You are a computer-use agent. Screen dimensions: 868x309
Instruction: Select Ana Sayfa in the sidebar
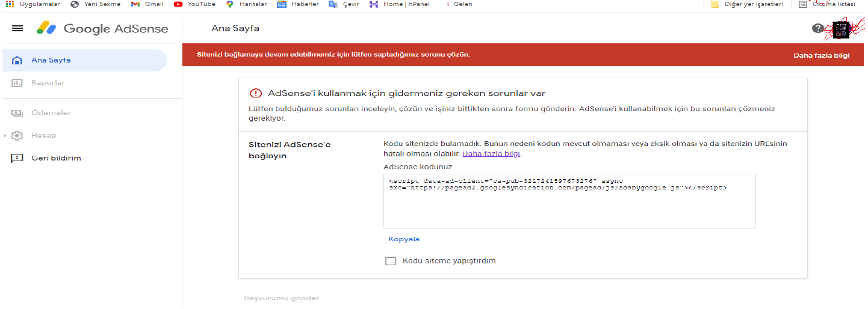click(x=84, y=60)
